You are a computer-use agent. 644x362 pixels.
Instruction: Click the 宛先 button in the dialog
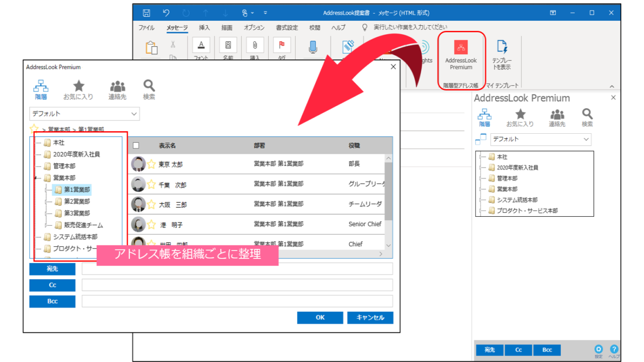coord(52,269)
